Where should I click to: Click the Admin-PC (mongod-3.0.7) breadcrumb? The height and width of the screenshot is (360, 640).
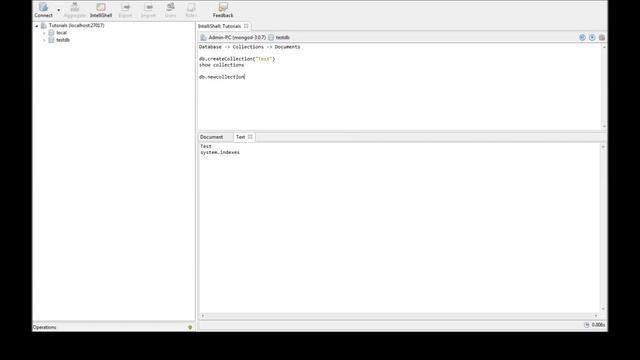click(237, 38)
